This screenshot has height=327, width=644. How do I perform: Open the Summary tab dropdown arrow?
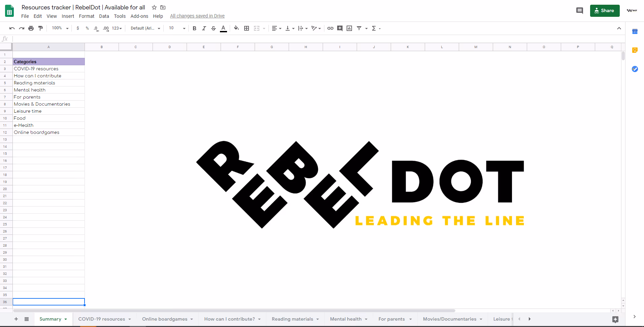(x=66, y=319)
